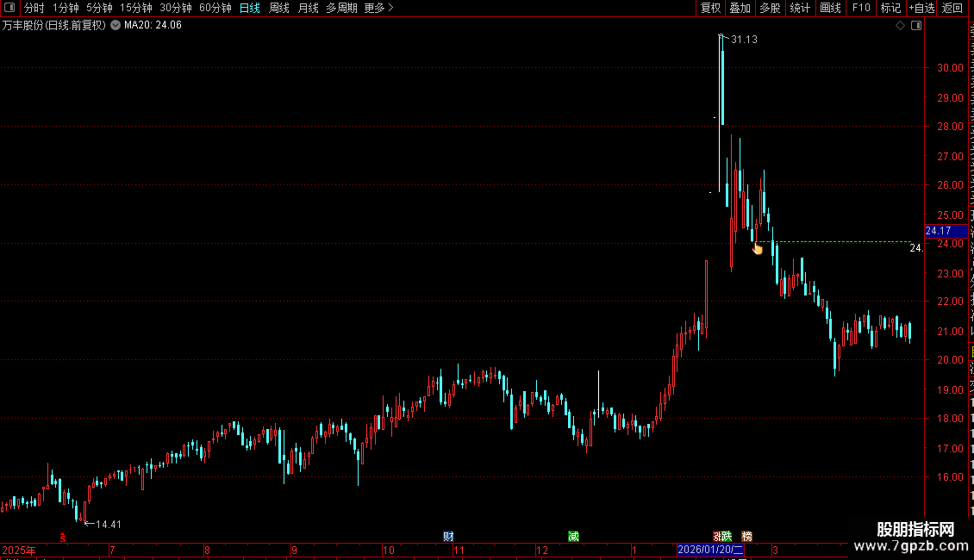Image resolution: width=974 pixels, height=560 pixels.
Task: Click the 31.13 high price label
Action: click(x=744, y=40)
